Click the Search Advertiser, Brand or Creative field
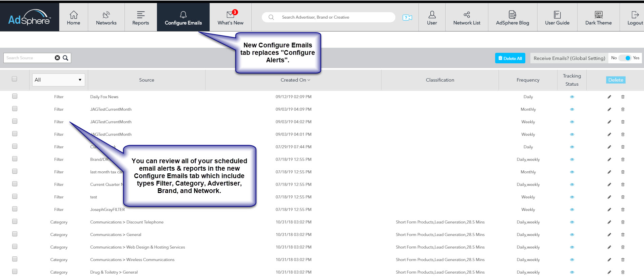 click(334, 17)
